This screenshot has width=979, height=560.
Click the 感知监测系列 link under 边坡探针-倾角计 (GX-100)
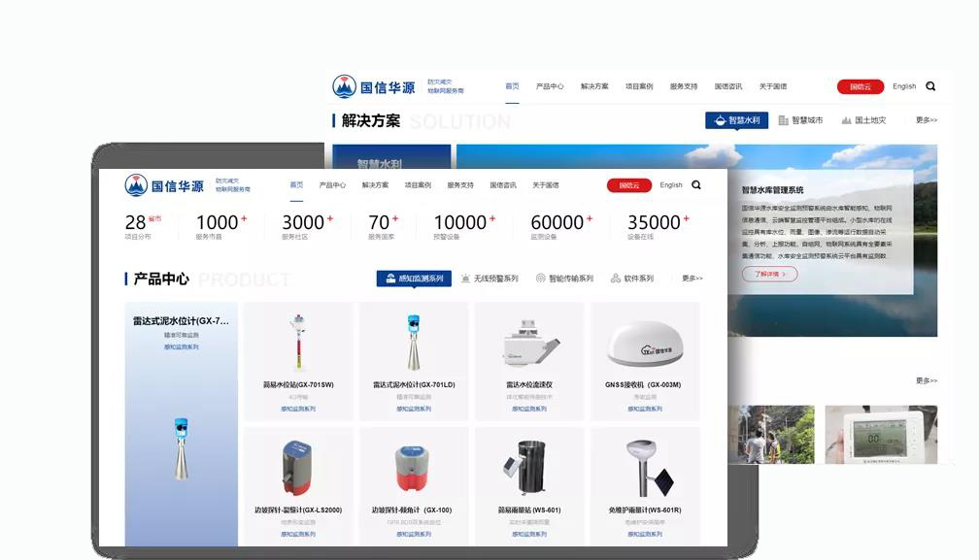click(x=414, y=535)
